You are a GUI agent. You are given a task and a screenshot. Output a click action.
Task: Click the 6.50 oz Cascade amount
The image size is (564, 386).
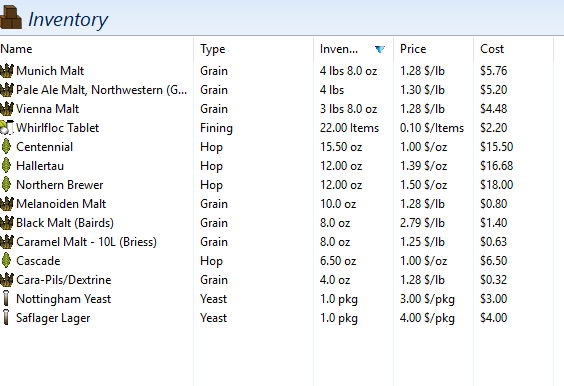tap(338, 261)
